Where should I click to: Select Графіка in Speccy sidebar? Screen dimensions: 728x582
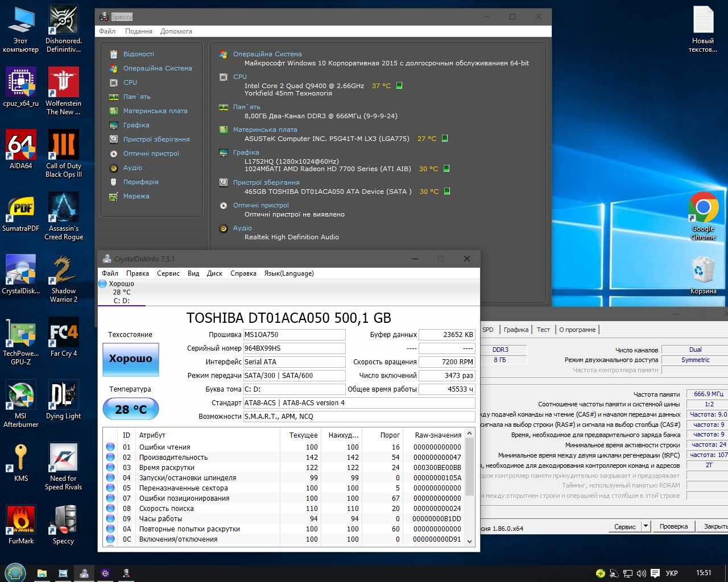click(x=136, y=125)
